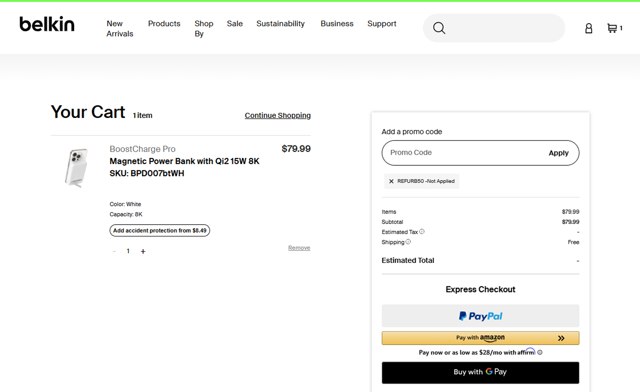Open Magnetic Power Bank product title
The image size is (640, 392).
coord(184,161)
